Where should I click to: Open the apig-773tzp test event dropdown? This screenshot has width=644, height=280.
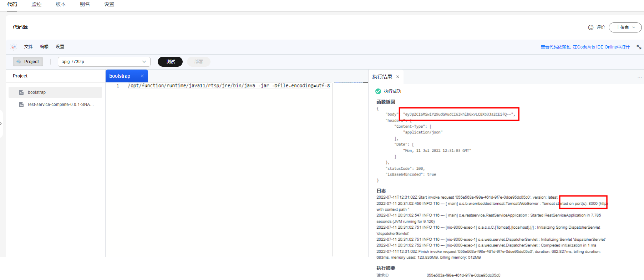[x=104, y=62]
